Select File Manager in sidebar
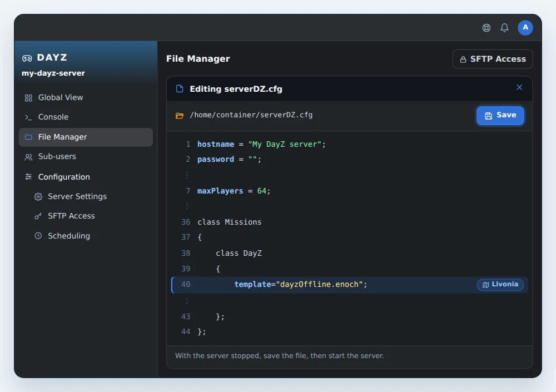The image size is (556, 392). point(86,137)
